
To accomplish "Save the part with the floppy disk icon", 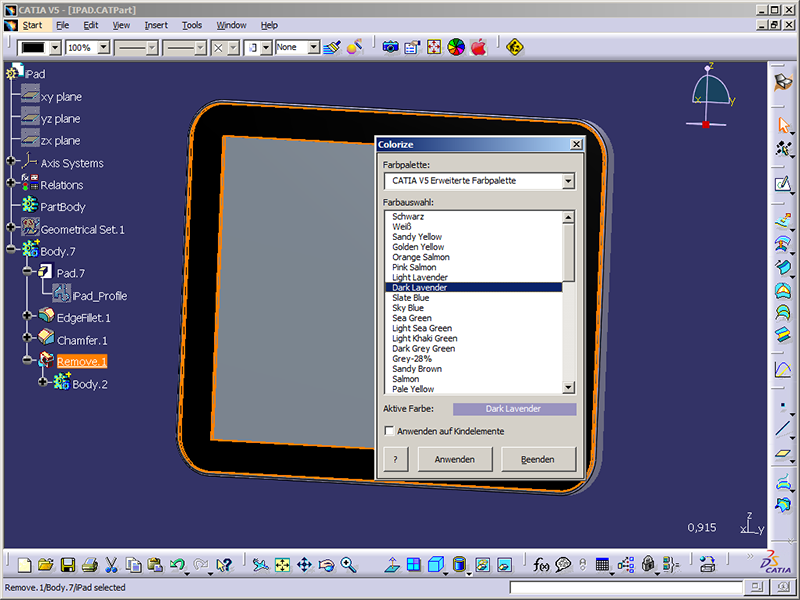I will pos(67,565).
